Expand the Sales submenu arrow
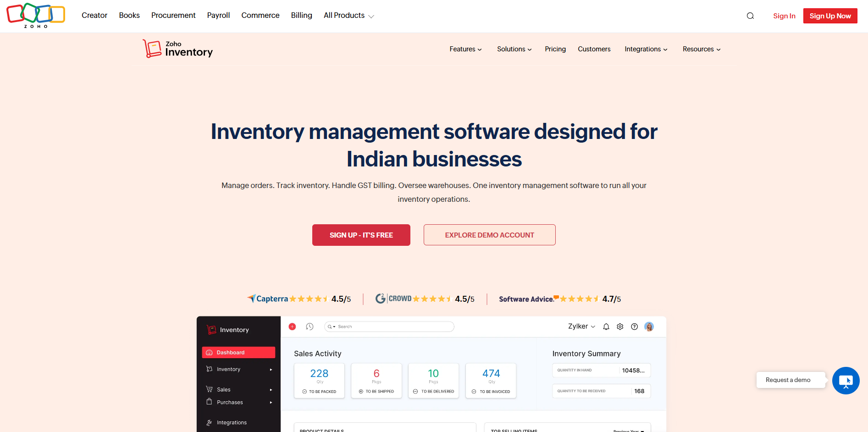This screenshot has height=432, width=868. (x=271, y=389)
